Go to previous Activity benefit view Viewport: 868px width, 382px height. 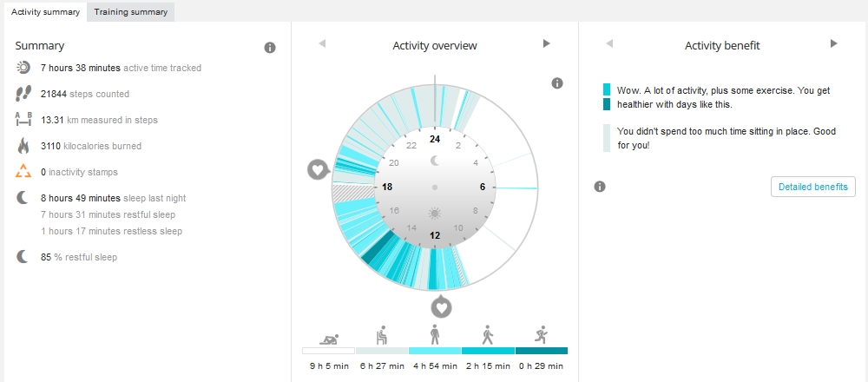click(x=609, y=43)
